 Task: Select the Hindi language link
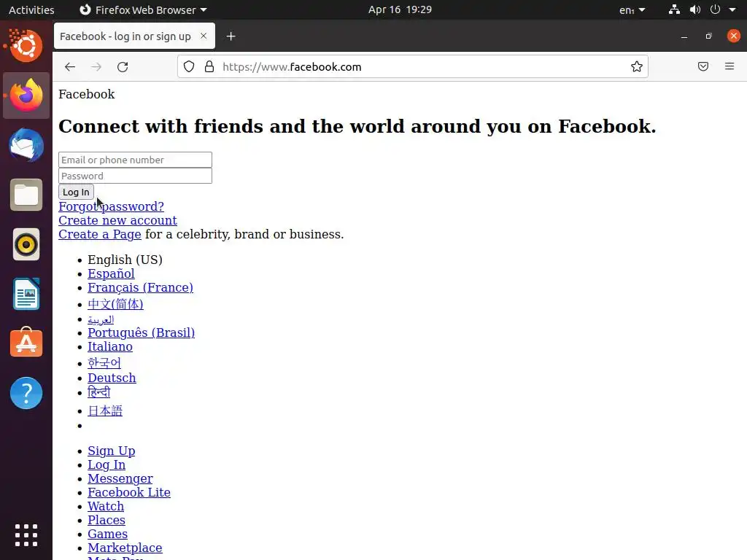[99, 392]
